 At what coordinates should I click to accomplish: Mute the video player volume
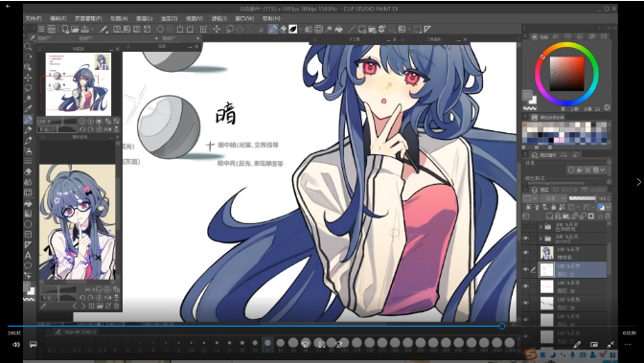(x=16, y=345)
